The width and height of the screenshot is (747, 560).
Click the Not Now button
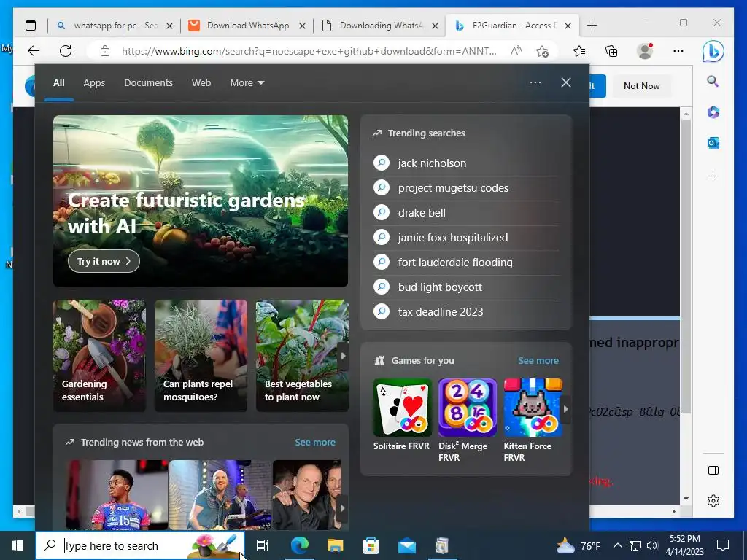[x=642, y=86]
